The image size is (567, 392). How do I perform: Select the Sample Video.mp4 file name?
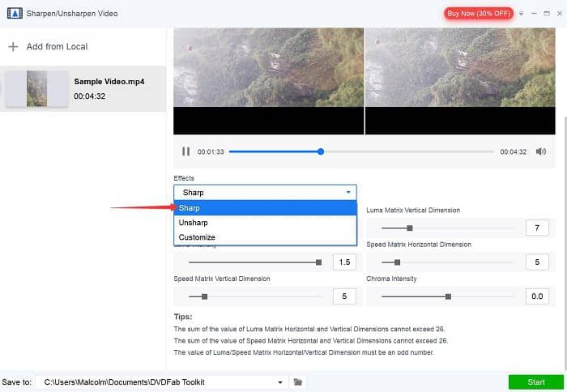pyautogui.click(x=109, y=82)
